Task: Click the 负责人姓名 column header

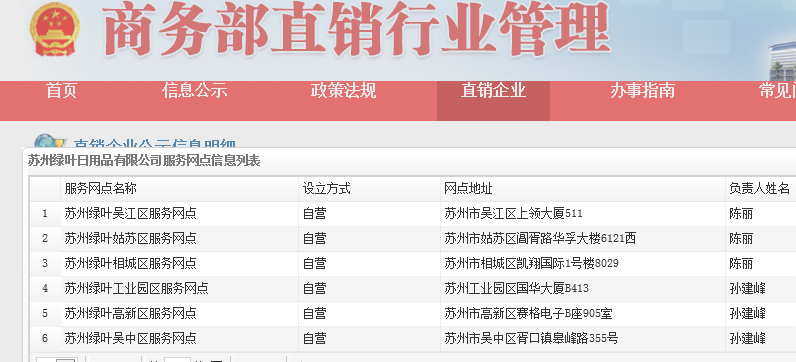Action: 760,189
